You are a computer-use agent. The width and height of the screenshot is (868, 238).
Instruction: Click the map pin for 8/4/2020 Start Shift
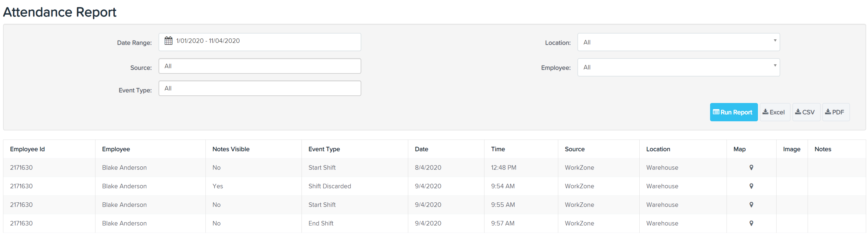(751, 167)
